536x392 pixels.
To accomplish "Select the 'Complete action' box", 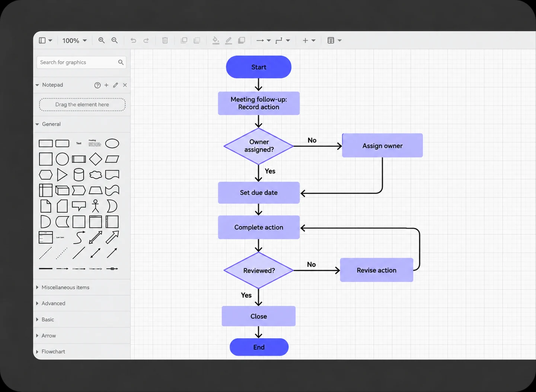I will point(259,227).
